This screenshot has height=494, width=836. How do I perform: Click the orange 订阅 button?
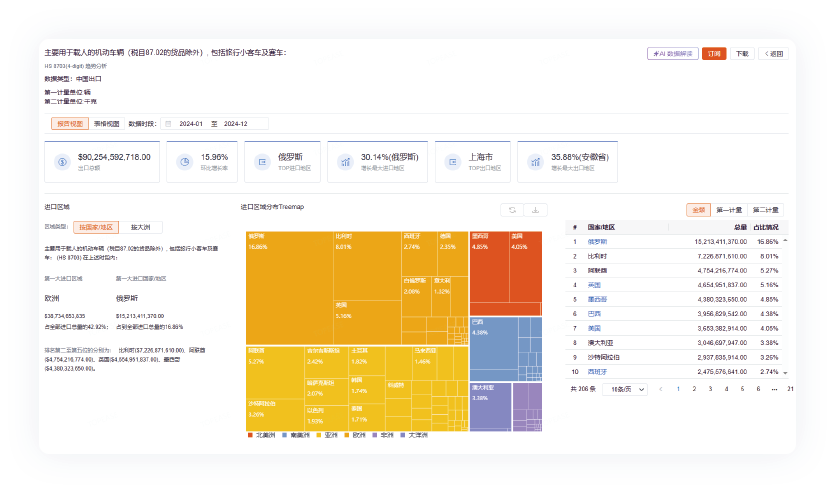pos(714,54)
